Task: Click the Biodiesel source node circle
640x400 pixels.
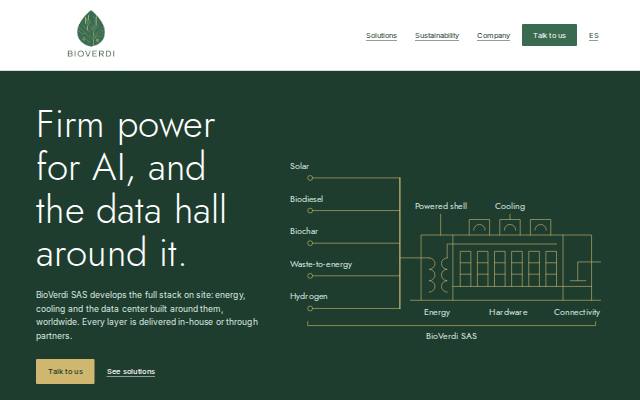Action: pyautogui.click(x=310, y=211)
